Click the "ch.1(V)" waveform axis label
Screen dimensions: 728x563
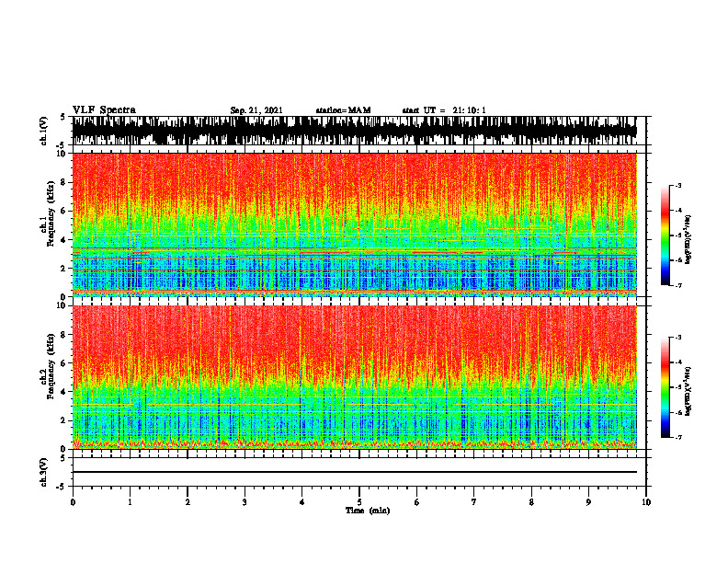(43, 131)
